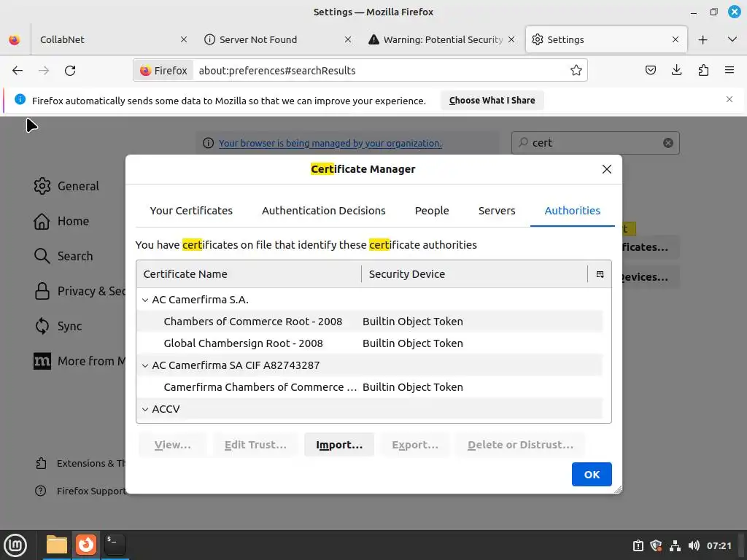Collapse the AC Camerfirma SA CIF A82743287 group

(x=145, y=366)
